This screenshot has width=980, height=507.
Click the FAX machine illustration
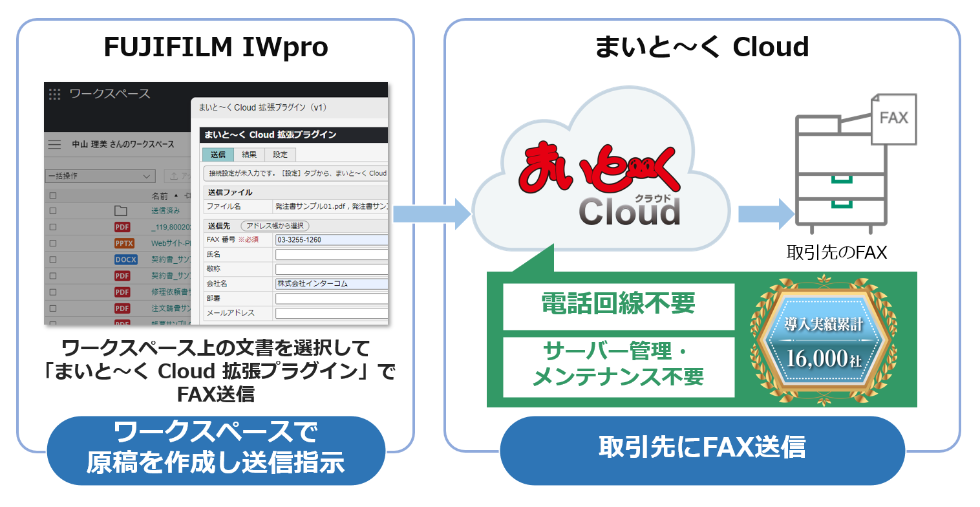click(847, 168)
